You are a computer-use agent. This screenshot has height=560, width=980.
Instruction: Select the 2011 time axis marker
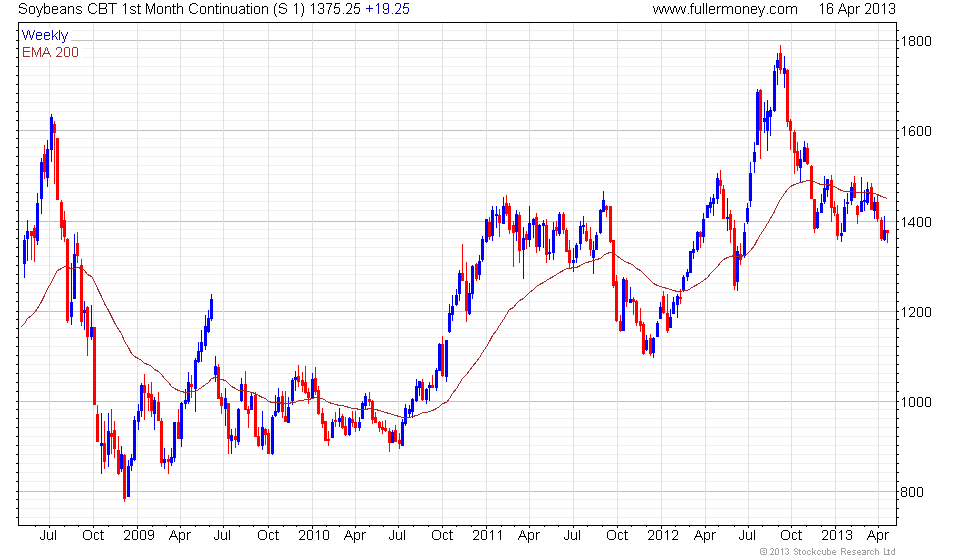point(487,535)
